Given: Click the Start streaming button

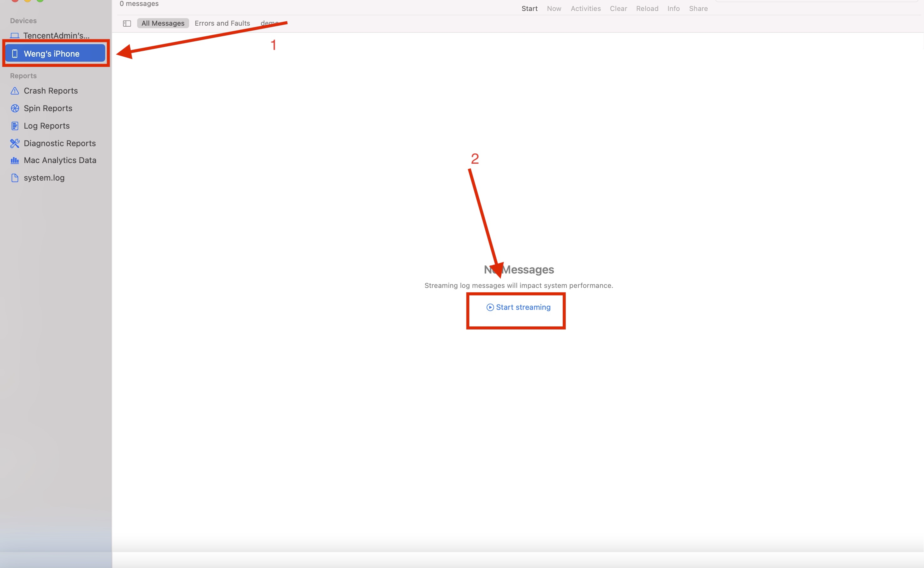Looking at the screenshot, I should tap(518, 307).
